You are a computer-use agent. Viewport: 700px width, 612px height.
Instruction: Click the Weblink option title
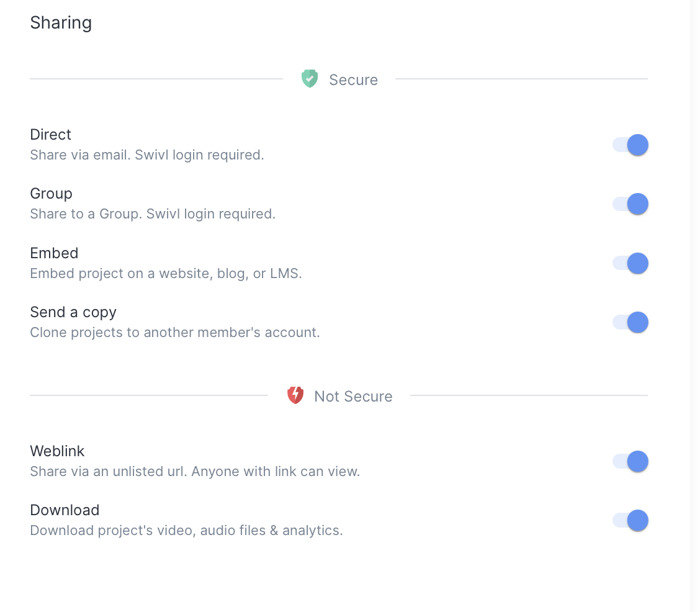tap(57, 451)
